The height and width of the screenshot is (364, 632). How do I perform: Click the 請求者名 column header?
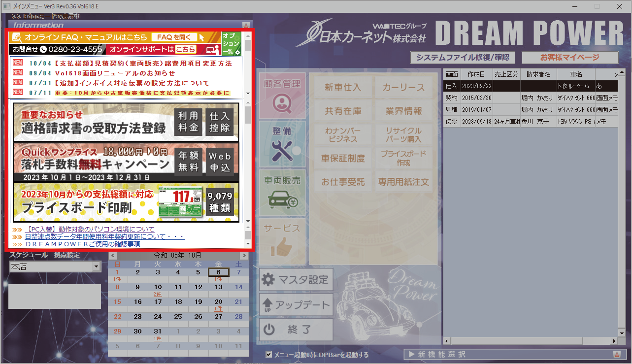[x=538, y=74]
